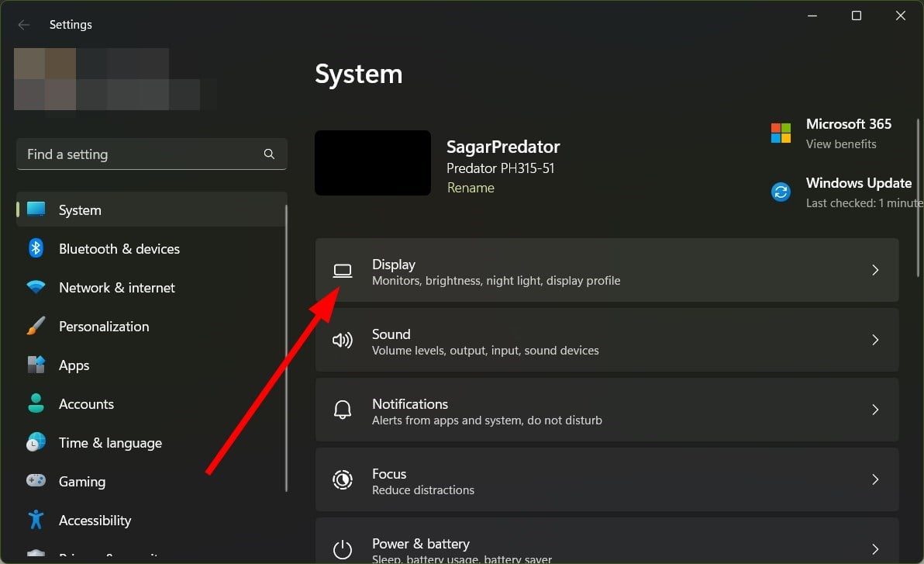The width and height of the screenshot is (924, 564).
Task: Open the Sound row via its chevron
Action: point(875,340)
